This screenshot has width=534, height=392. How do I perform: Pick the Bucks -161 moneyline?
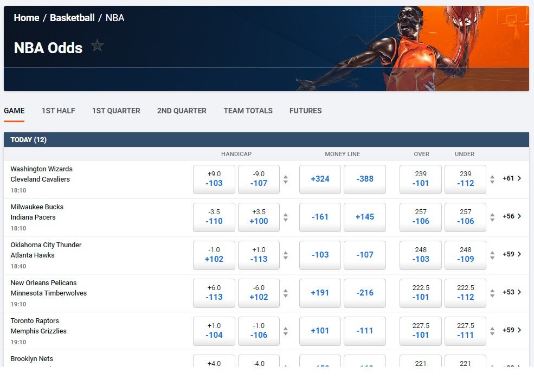pos(320,217)
